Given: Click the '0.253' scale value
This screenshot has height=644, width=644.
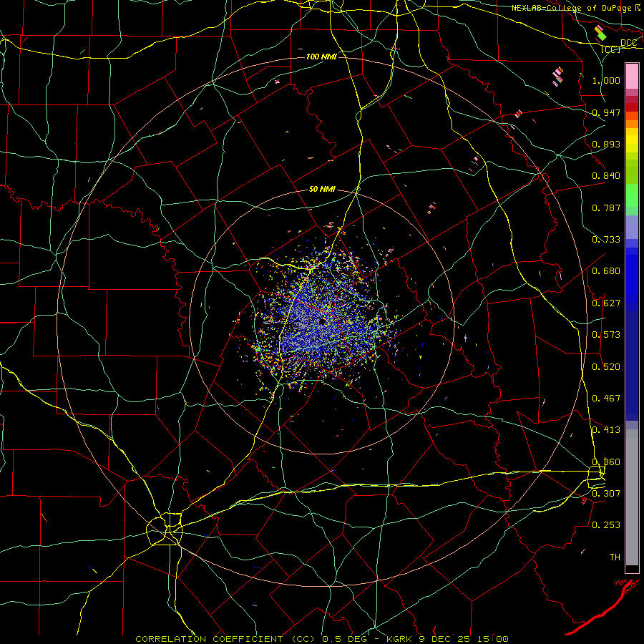Looking at the screenshot, I should (x=606, y=525).
